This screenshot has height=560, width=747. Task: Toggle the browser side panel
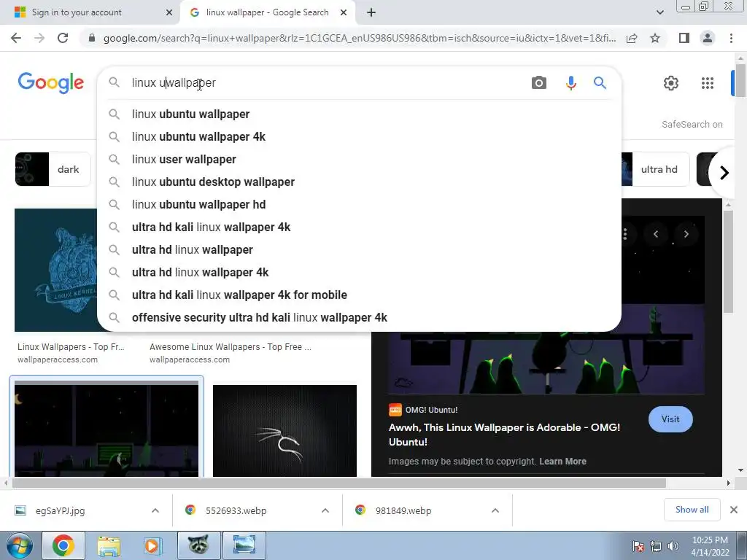pyautogui.click(x=684, y=38)
